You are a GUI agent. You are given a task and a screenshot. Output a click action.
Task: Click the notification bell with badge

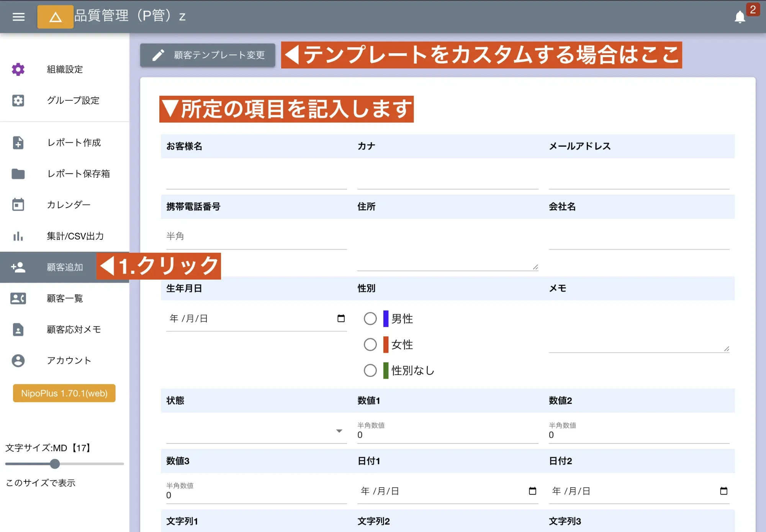point(740,17)
